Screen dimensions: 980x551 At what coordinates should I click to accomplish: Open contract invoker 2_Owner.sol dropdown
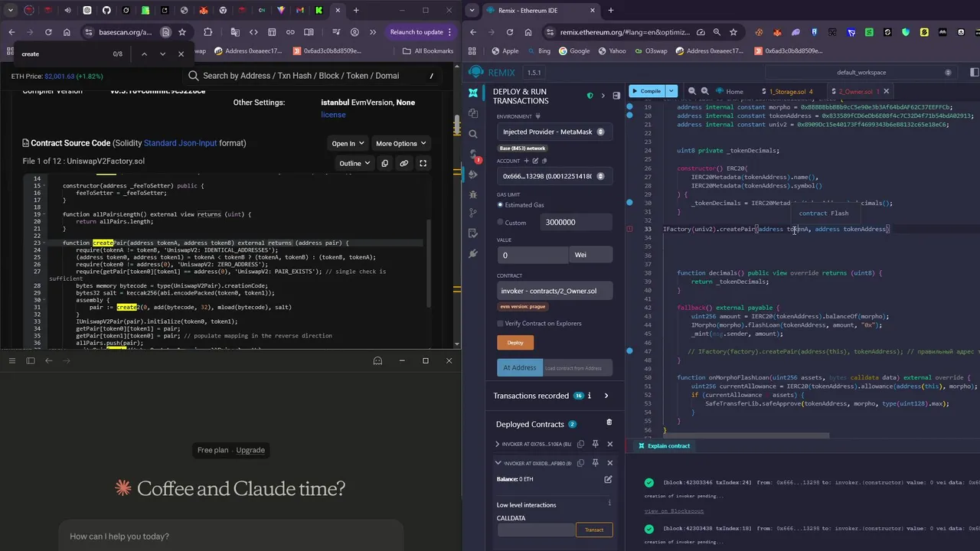(x=554, y=291)
